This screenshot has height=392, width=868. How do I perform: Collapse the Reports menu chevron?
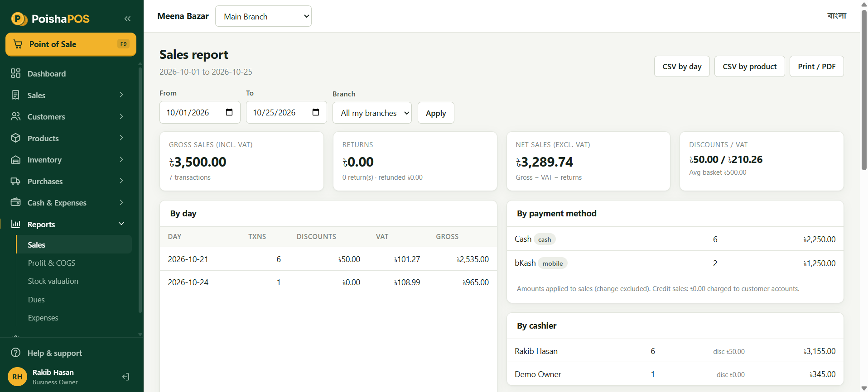click(x=121, y=224)
